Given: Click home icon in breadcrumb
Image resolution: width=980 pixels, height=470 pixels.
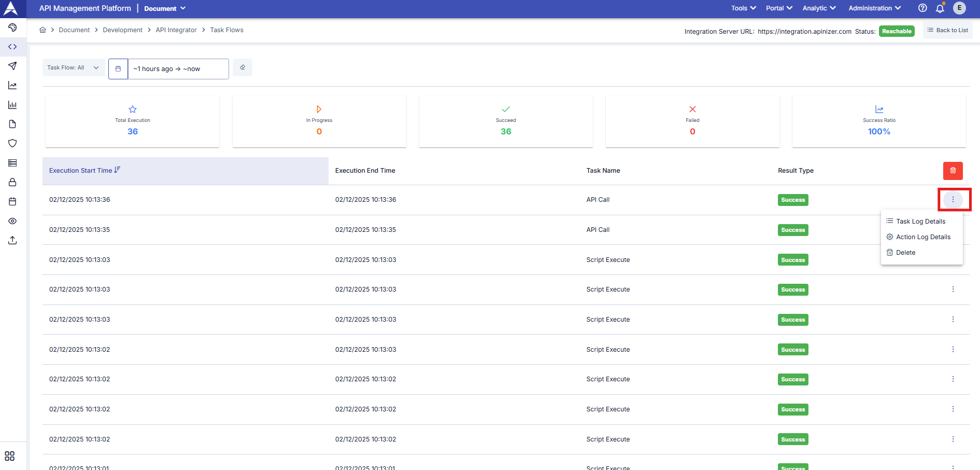Looking at the screenshot, I should (42, 30).
